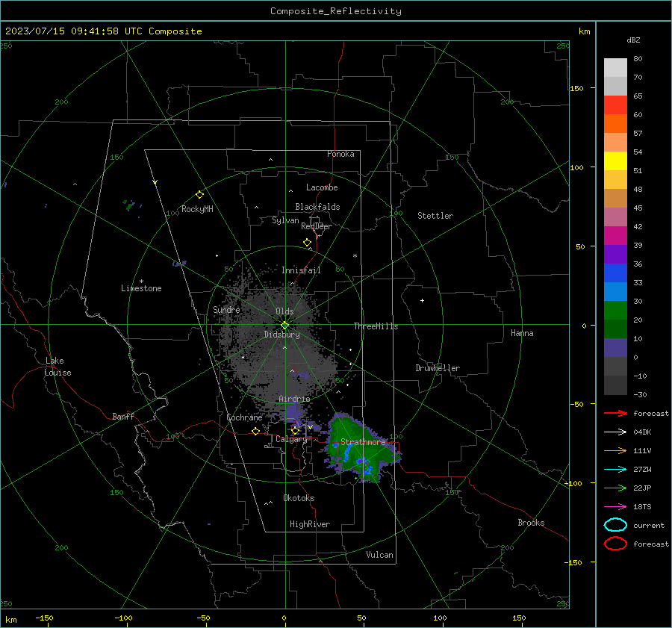This screenshot has width=672, height=628.
Task: Click the Vulcan town label
Action: [x=379, y=555]
